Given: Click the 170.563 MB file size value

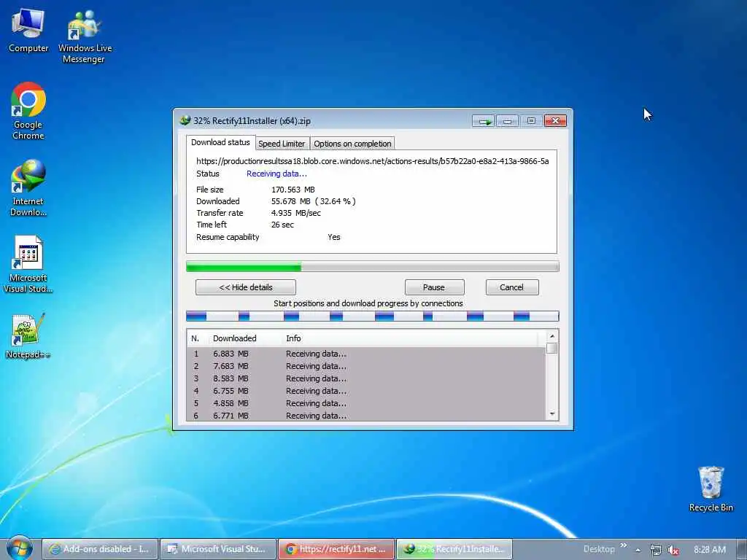Looking at the screenshot, I should pos(293,190).
